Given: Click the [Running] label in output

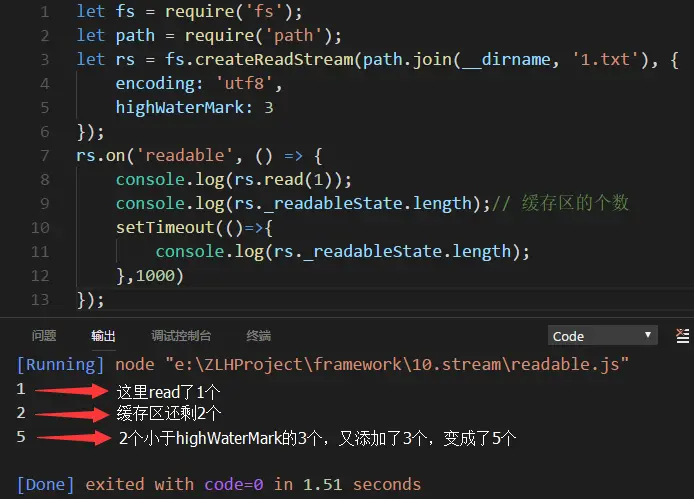Looking at the screenshot, I should (x=60, y=365).
